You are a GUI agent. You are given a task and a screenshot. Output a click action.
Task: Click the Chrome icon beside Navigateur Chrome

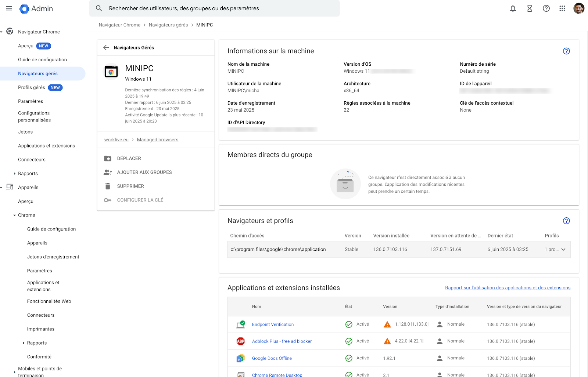pos(10,32)
